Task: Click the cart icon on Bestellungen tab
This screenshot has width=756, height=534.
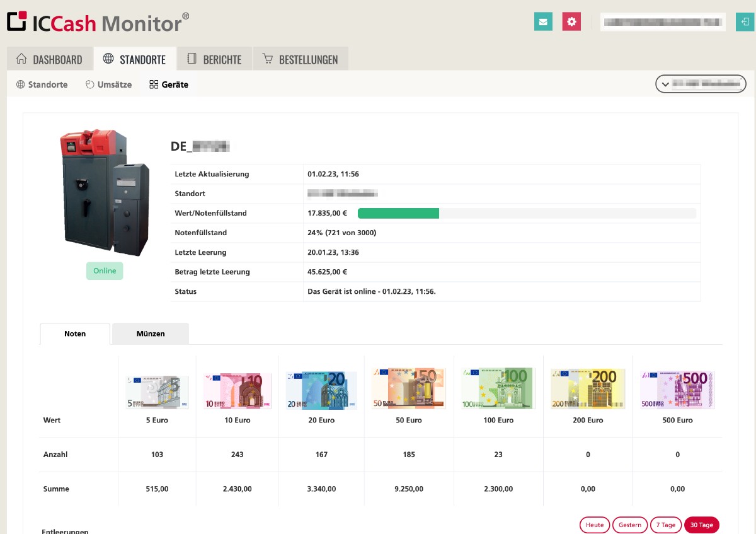Action: pyautogui.click(x=268, y=59)
